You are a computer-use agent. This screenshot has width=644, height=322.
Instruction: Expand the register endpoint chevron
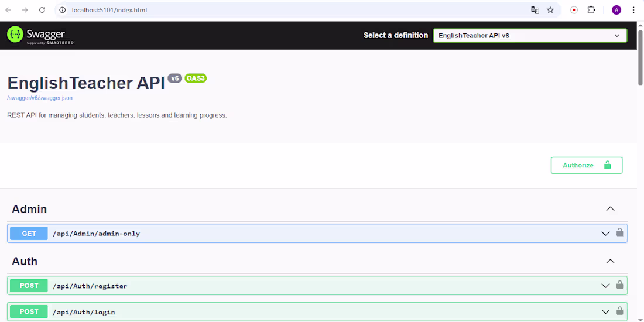tap(605, 286)
